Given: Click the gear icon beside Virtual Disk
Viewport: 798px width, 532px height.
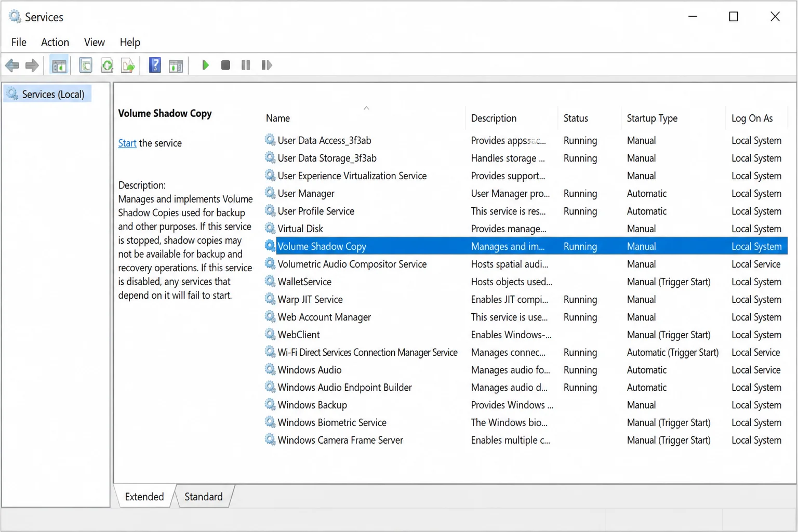Looking at the screenshot, I should (270, 229).
